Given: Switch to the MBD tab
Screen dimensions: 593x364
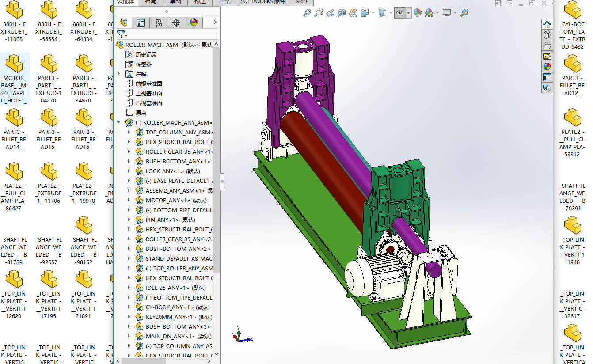Looking at the screenshot, I should 301,2.
